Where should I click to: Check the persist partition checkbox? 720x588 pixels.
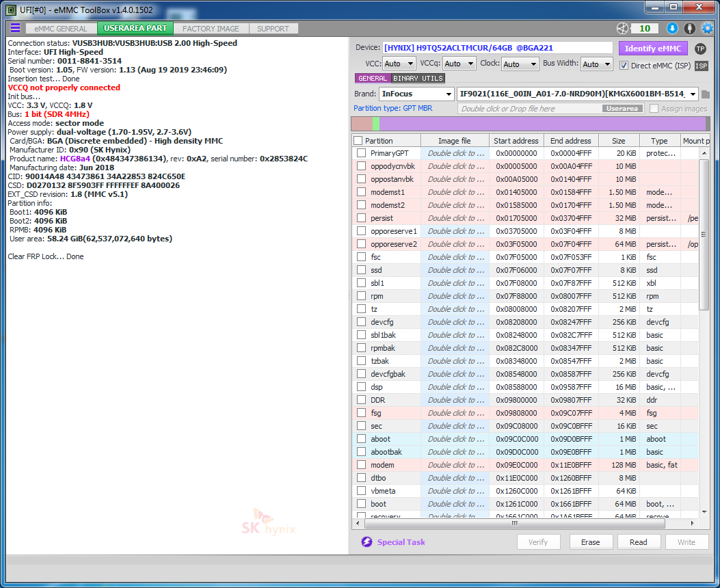point(362,218)
